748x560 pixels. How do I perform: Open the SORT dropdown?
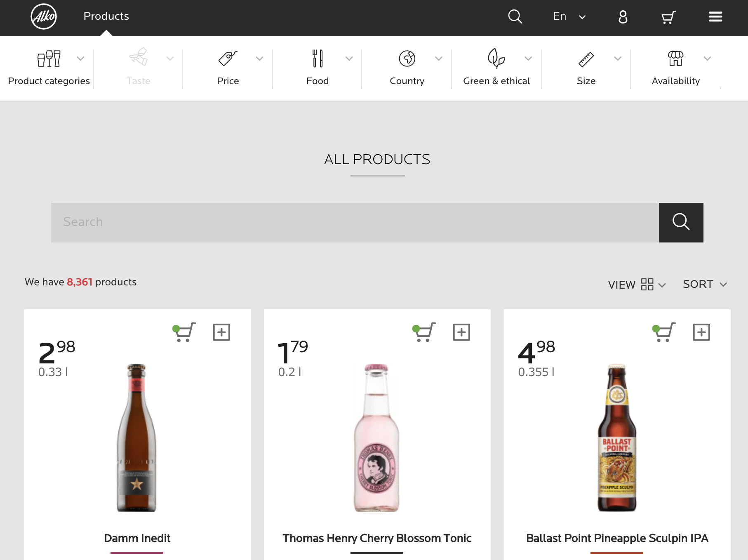coord(705,285)
